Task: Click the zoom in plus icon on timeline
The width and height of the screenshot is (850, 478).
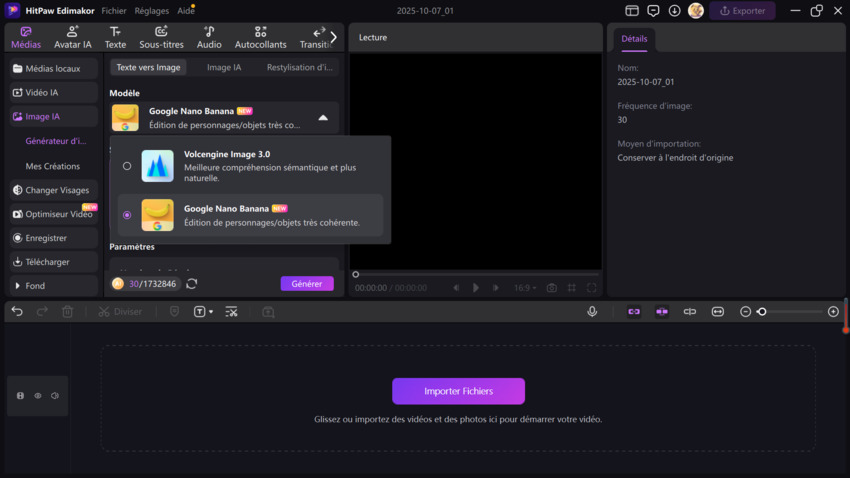Action: pyautogui.click(x=833, y=312)
